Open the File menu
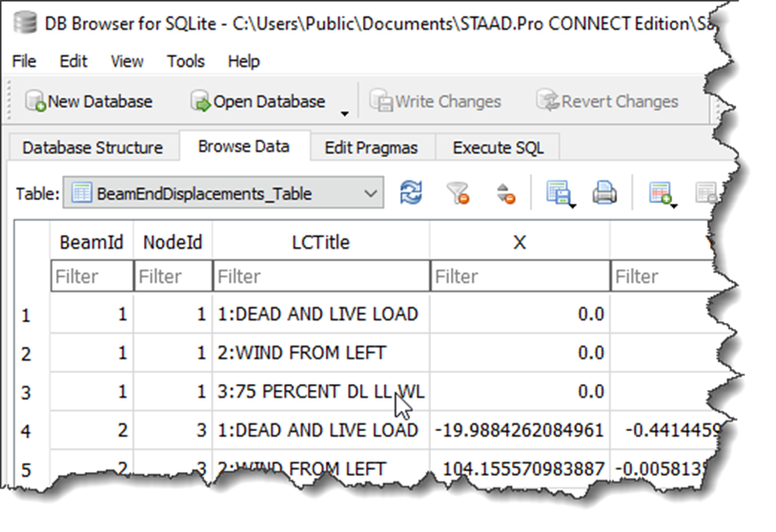 click(x=24, y=61)
